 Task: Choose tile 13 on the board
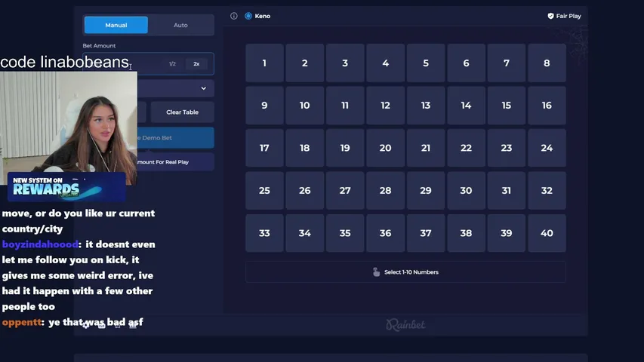click(426, 106)
